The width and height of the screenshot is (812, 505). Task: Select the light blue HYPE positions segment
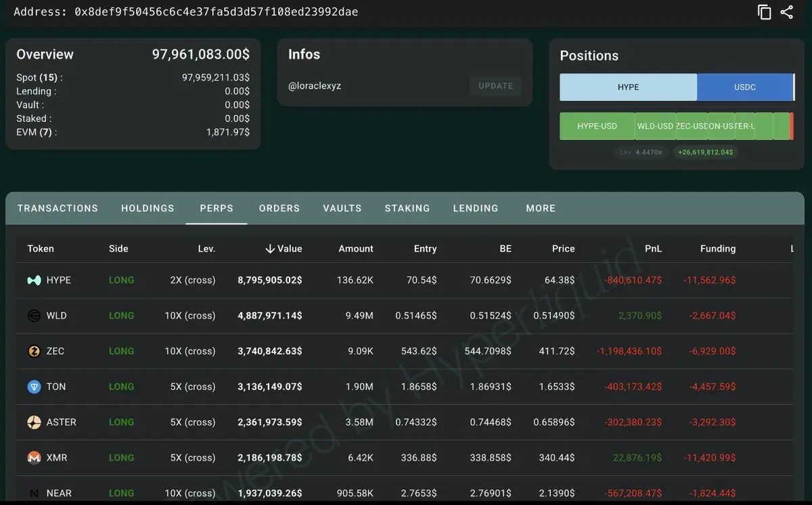(x=629, y=87)
